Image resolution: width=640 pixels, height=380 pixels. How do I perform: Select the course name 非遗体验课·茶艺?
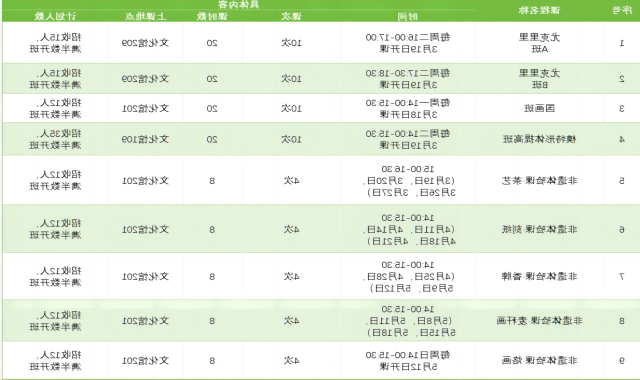tap(539, 180)
